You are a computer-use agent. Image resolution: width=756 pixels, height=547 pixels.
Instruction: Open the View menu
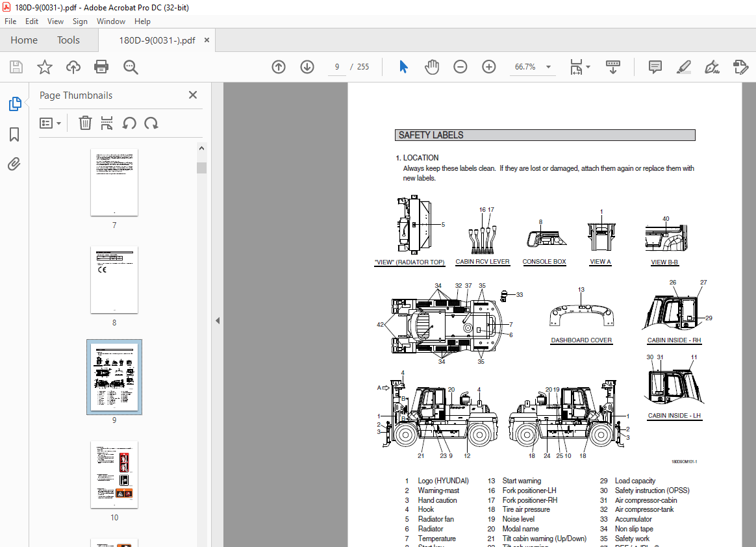point(55,21)
